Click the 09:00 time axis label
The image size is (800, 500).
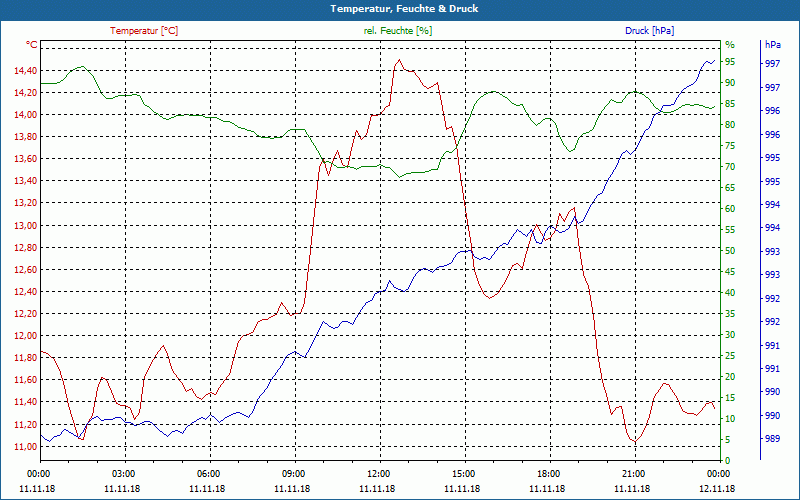click(292, 473)
